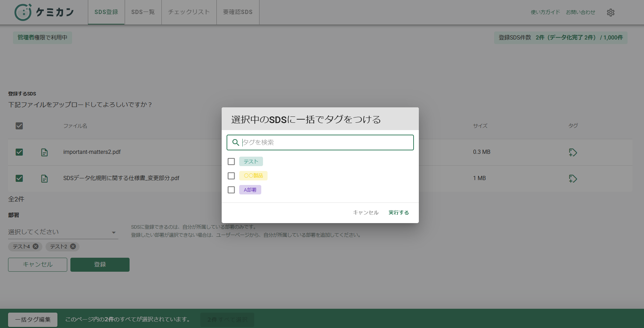This screenshot has height=328, width=644.
Task: Click the purple A部署 tag label
Action: (x=250, y=190)
